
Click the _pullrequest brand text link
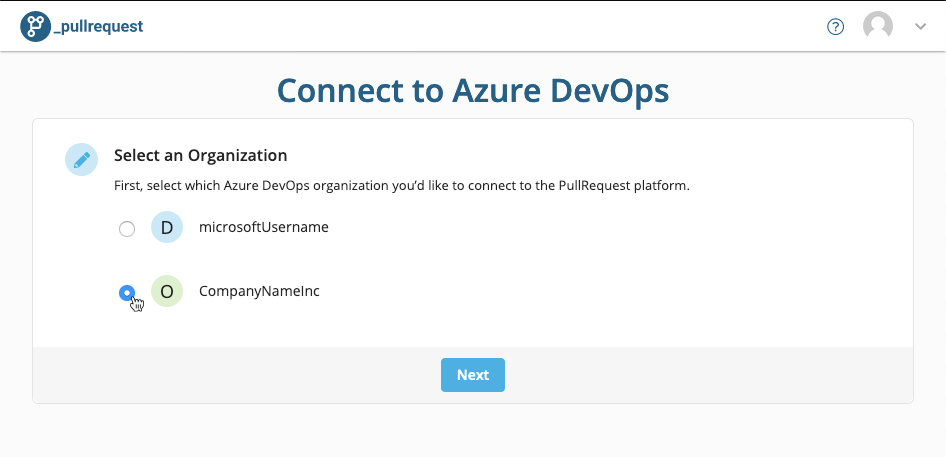pos(98,27)
